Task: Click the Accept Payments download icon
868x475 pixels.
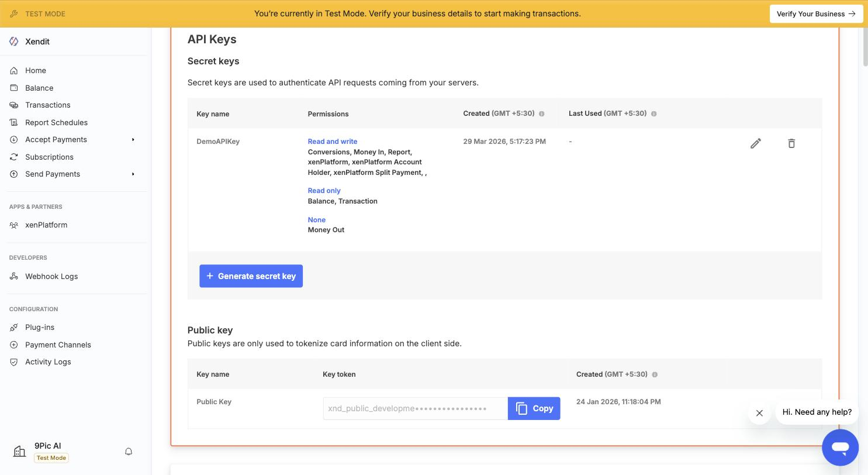Action: click(x=14, y=140)
